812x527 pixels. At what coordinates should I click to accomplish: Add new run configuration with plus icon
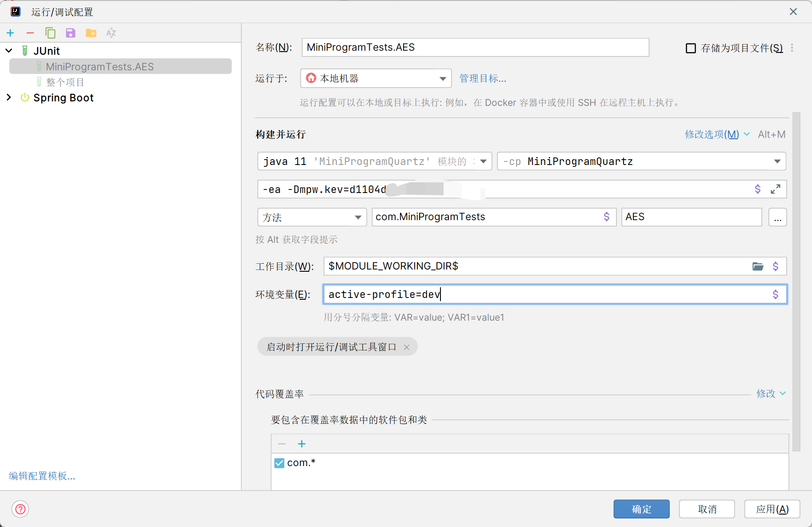click(x=10, y=33)
